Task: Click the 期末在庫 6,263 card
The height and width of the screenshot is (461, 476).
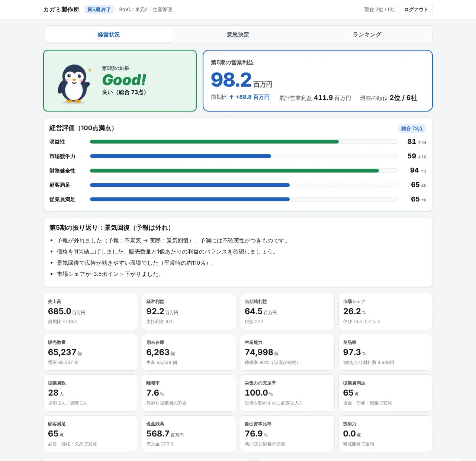Action: pyautogui.click(x=189, y=352)
